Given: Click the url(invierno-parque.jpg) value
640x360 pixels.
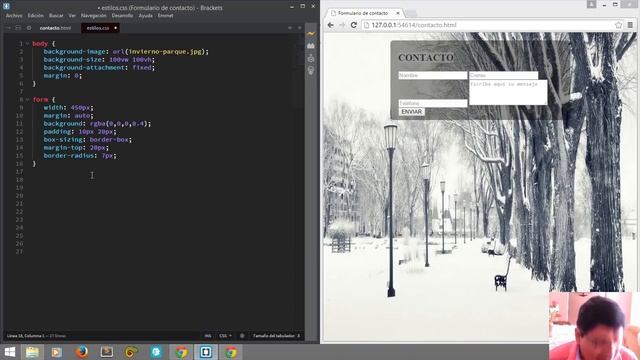Looking at the screenshot, I should [160, 52].
